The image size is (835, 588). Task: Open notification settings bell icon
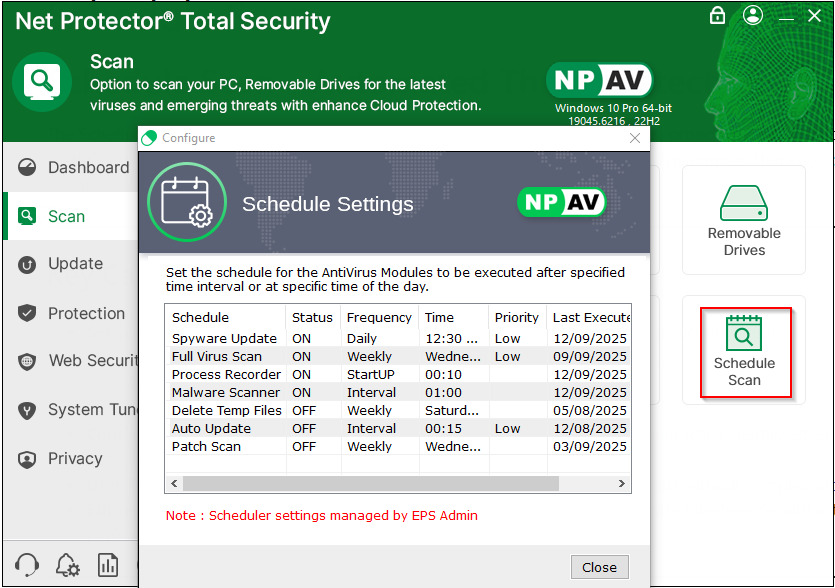[x=68, y=565]
